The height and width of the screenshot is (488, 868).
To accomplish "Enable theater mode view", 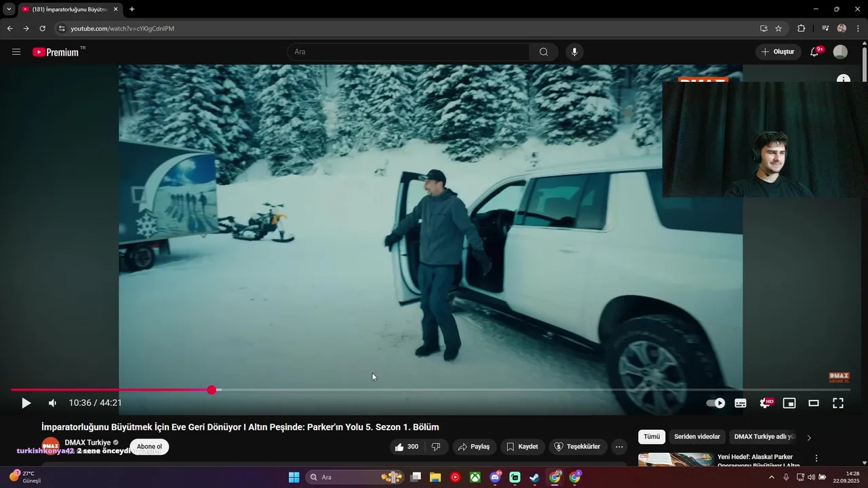I will (814, 403).
